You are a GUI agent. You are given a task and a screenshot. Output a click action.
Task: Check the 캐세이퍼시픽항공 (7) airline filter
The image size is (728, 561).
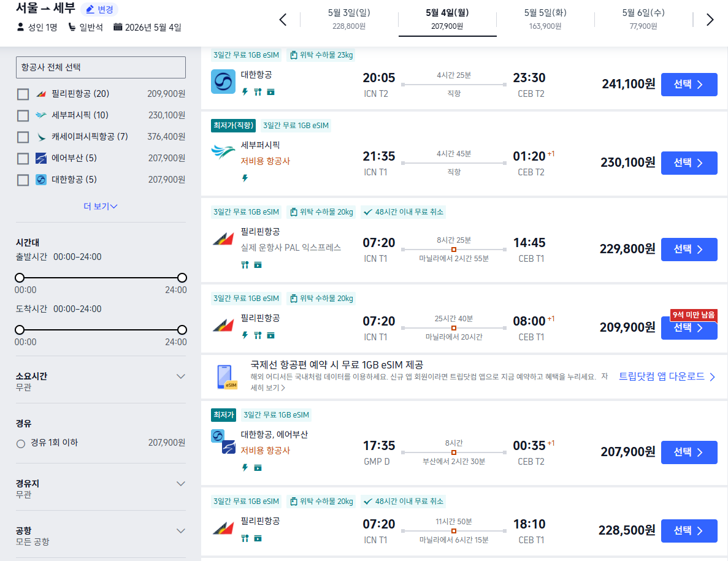[23, 137]
